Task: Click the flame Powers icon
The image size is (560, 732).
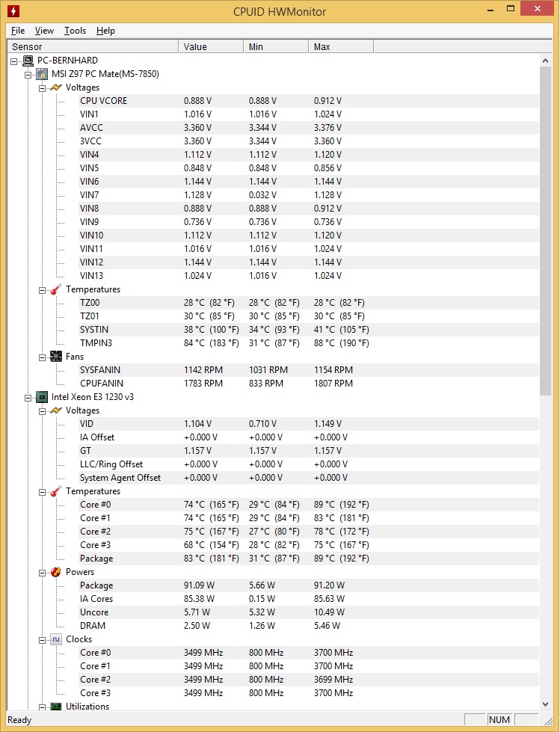Action: pos(56,572)
